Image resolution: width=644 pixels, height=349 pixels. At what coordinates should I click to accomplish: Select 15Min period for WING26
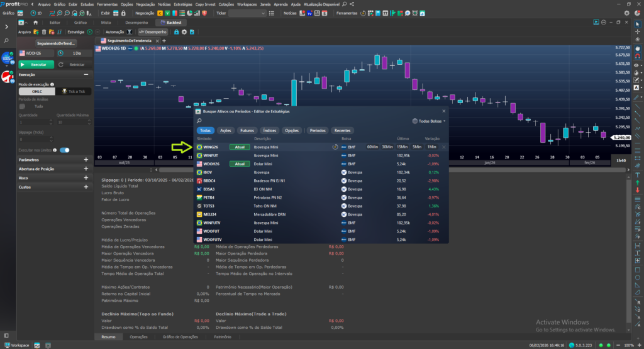402,147
